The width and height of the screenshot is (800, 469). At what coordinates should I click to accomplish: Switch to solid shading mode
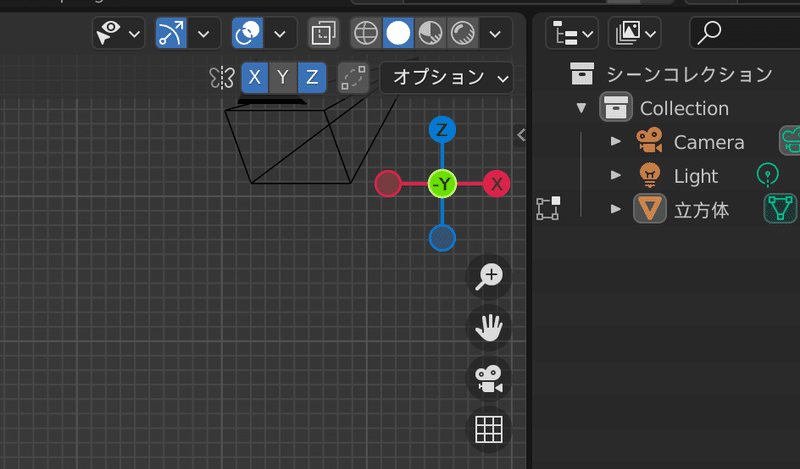398,33
